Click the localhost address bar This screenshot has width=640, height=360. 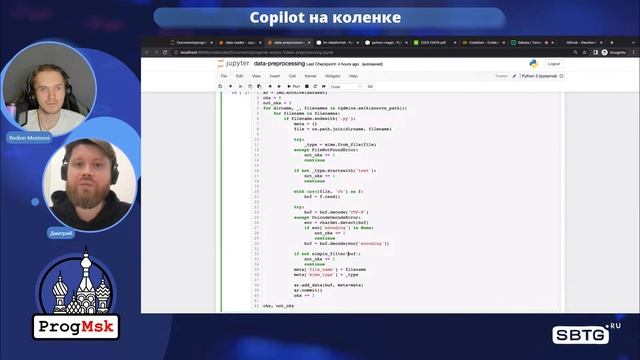(x=371, y=52)
